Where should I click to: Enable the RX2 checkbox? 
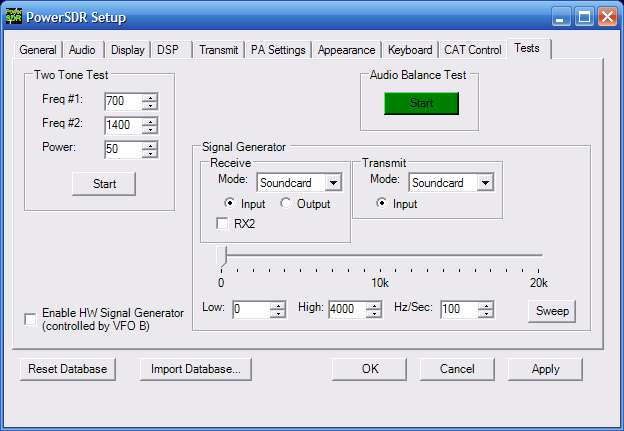[223, 224]
